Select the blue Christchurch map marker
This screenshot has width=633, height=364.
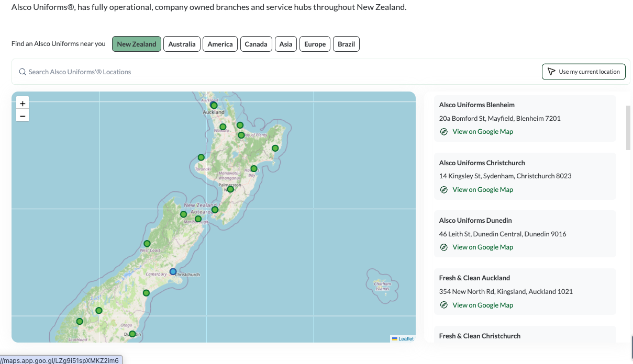173,271
